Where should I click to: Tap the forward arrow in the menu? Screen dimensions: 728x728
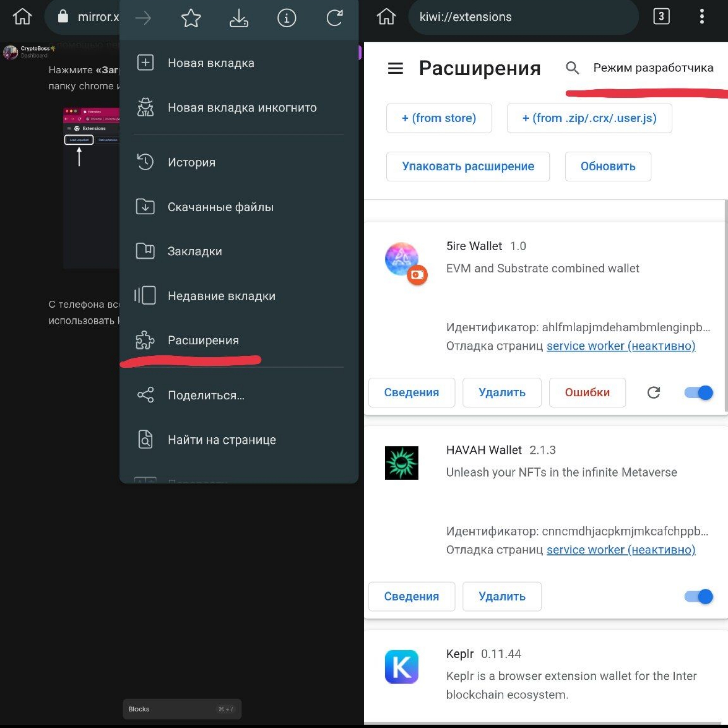(x=143, y=18)
